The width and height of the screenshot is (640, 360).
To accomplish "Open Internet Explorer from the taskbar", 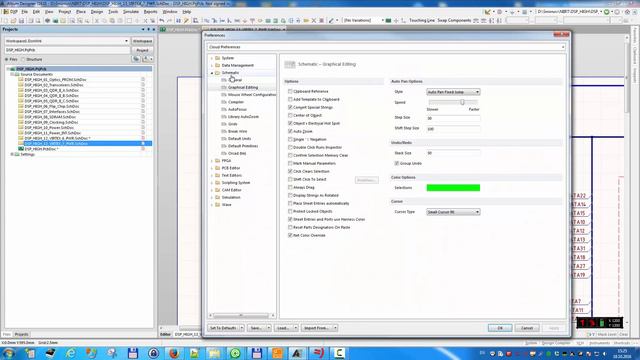I will 71,353.
